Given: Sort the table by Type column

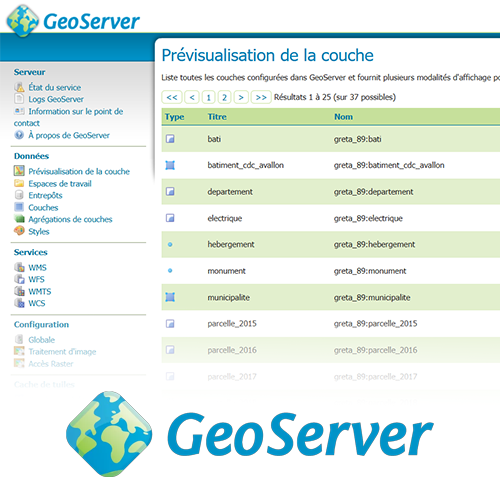Looking at the screenshot, I should pyautogui.click(x=174, y=117).
